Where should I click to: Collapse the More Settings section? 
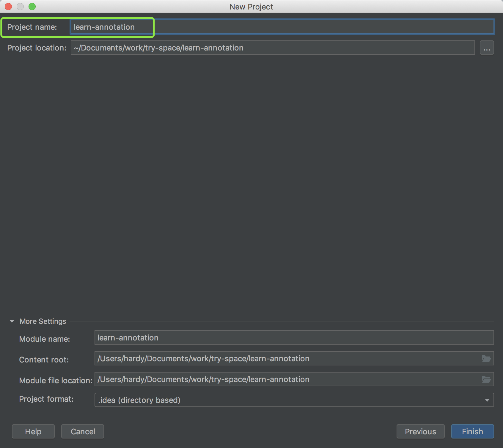point(12,321)
